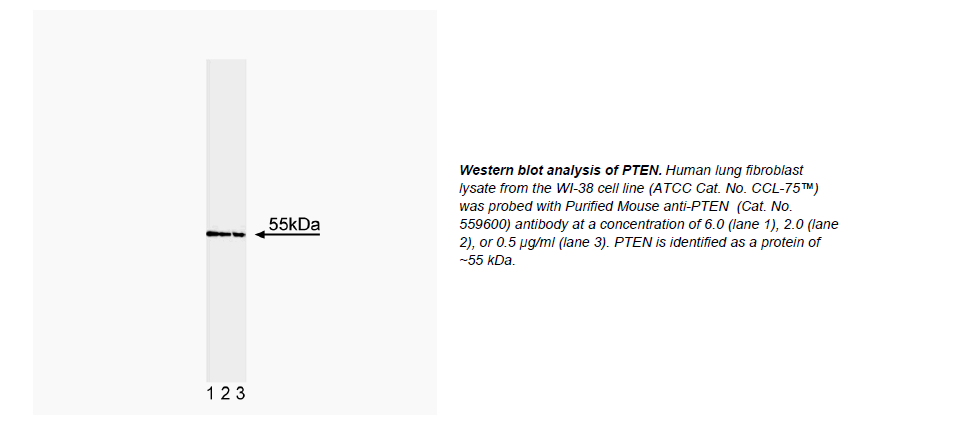Click the 55kDa band label
This screenshot has width=977, height=442.
pyautogui.click(x=294, y=225)
